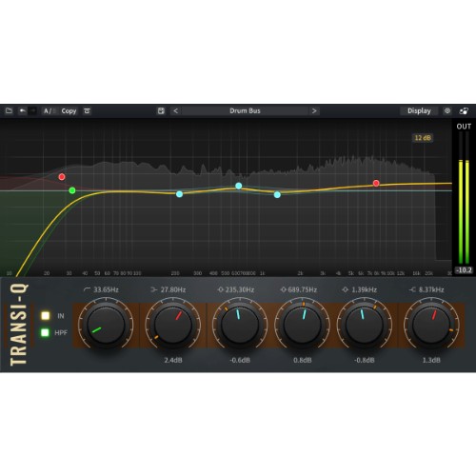Click the -10.2 output level readout
This screenshot has width=476, height=476.
click(464, 270)
